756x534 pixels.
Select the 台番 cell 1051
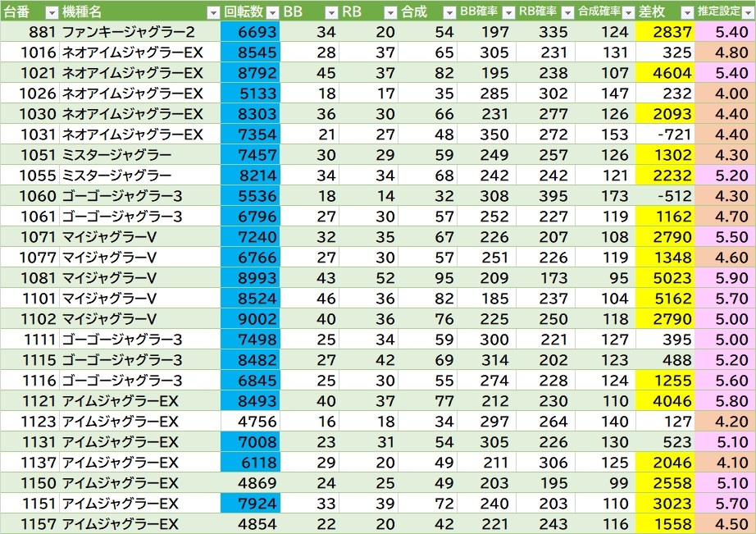[x=30, y=155]
